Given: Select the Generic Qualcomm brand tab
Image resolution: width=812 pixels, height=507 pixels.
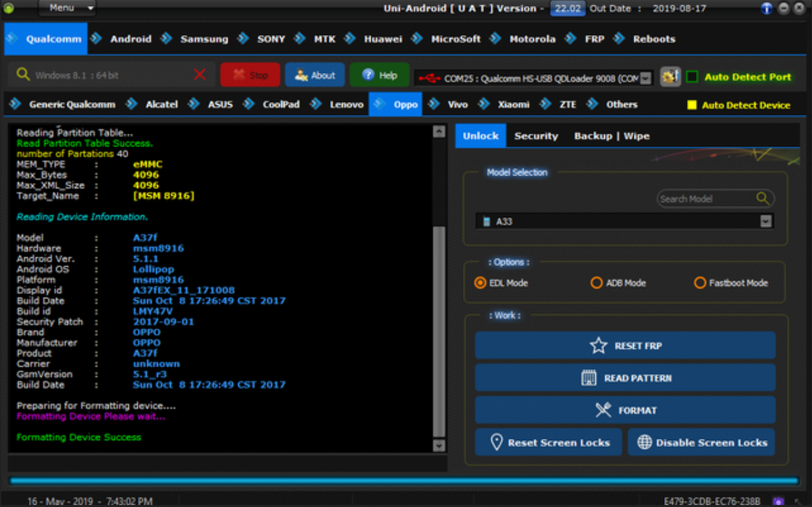Looking at the screenshot, I should tap(72, 105).
